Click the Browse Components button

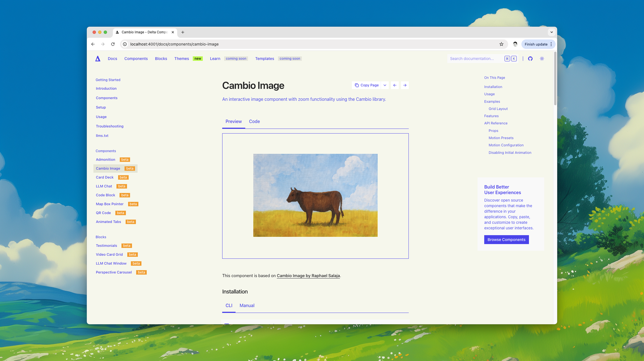[x=506, y=240]
